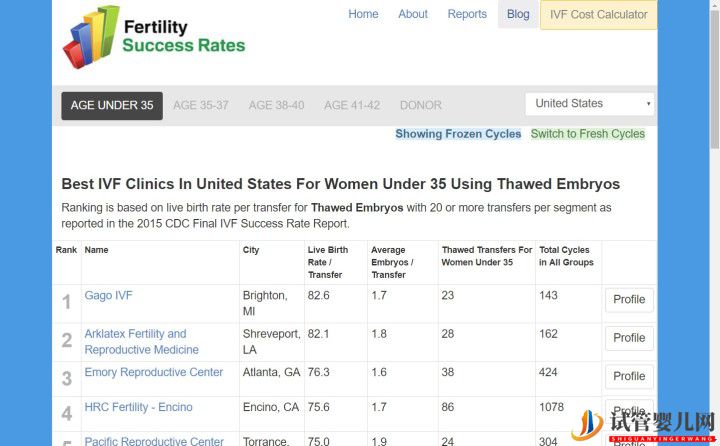View Profile for Emory Reproductive Center

(629, 376)
